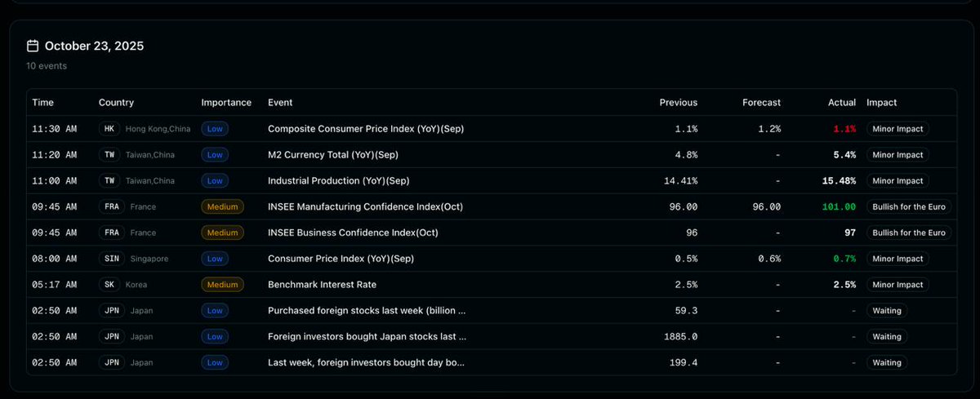Click the Actual column header
The width and height of the screenshot is (980, 399).
pos(842,103)
